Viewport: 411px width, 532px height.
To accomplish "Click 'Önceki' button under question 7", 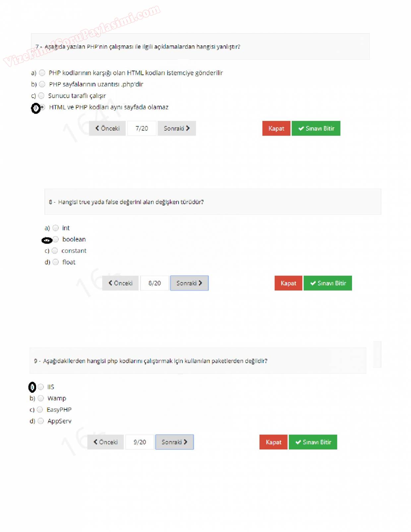I will (x=107, y=128).
